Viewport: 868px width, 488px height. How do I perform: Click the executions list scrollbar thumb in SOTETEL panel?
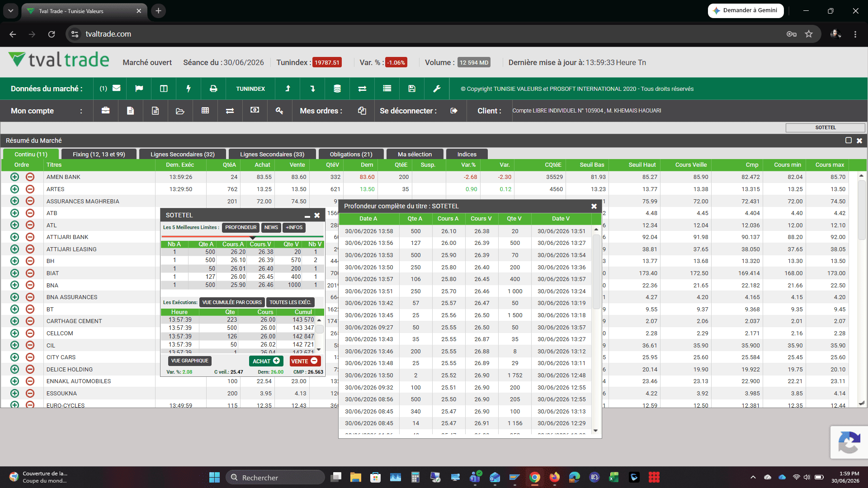(319, 330)
